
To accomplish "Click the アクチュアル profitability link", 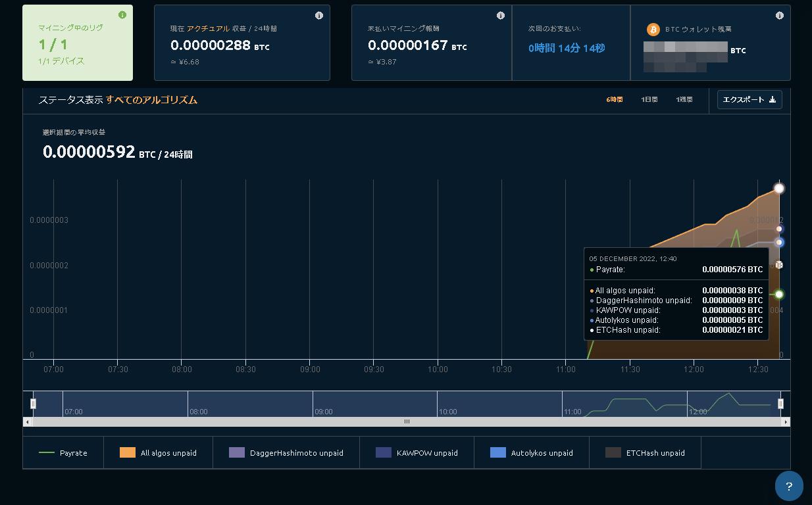I will (x=208, y=29).
